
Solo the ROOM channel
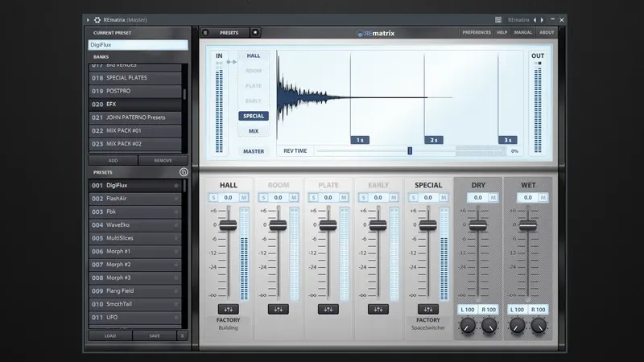point(263,197)
